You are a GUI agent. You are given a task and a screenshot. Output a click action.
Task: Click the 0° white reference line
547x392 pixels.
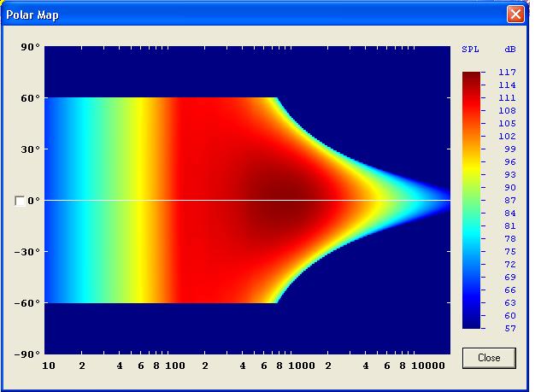coord(247,201)
